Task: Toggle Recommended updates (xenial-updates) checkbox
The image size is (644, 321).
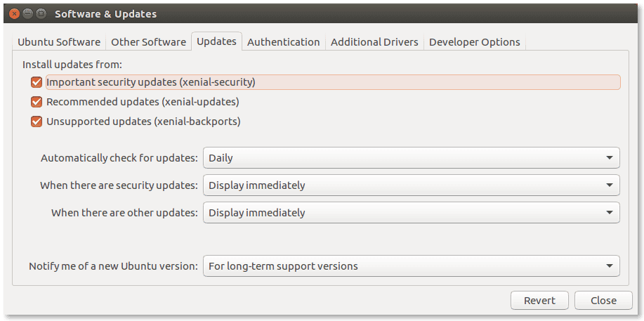Action: (37, 102)
